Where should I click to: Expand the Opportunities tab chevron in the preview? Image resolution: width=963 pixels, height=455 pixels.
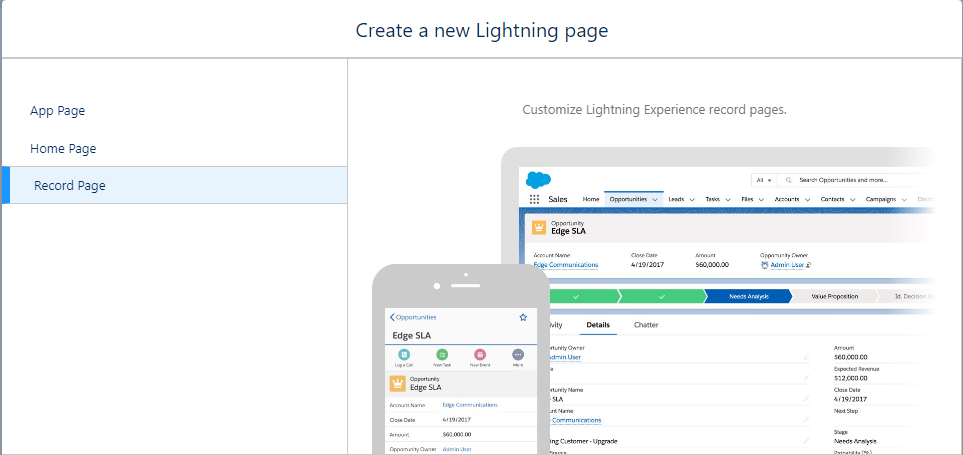[655, 200]
